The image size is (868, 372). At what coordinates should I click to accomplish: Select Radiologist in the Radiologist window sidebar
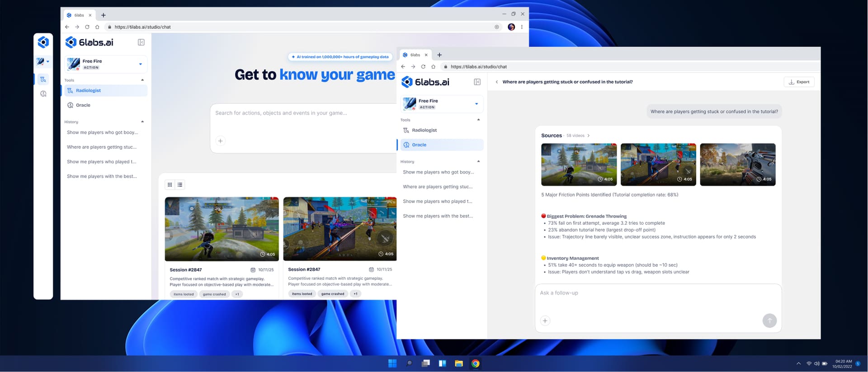(106, 90)
